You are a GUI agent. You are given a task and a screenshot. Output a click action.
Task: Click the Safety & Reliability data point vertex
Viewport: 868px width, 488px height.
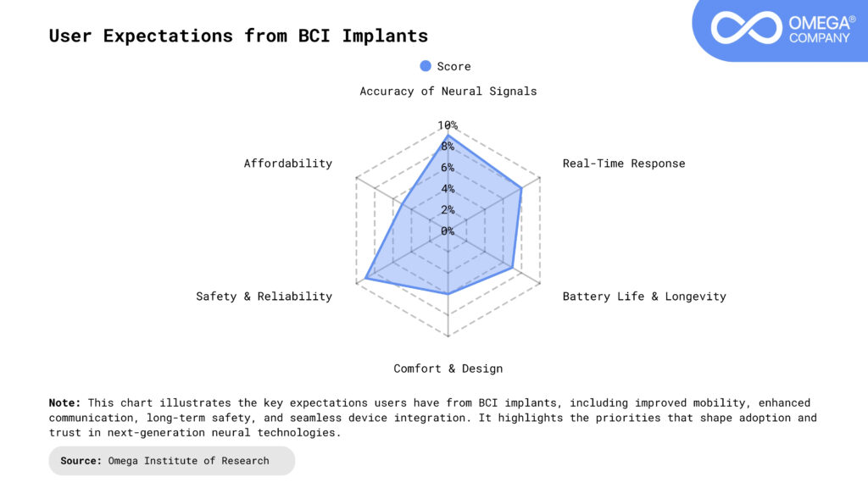(365, 279)
